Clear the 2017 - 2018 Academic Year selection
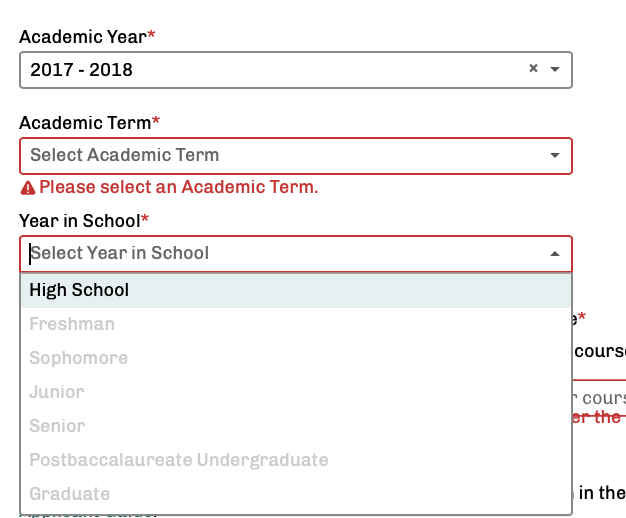The width and height of the screenshot is (626, 518). (x=533, y=68)
